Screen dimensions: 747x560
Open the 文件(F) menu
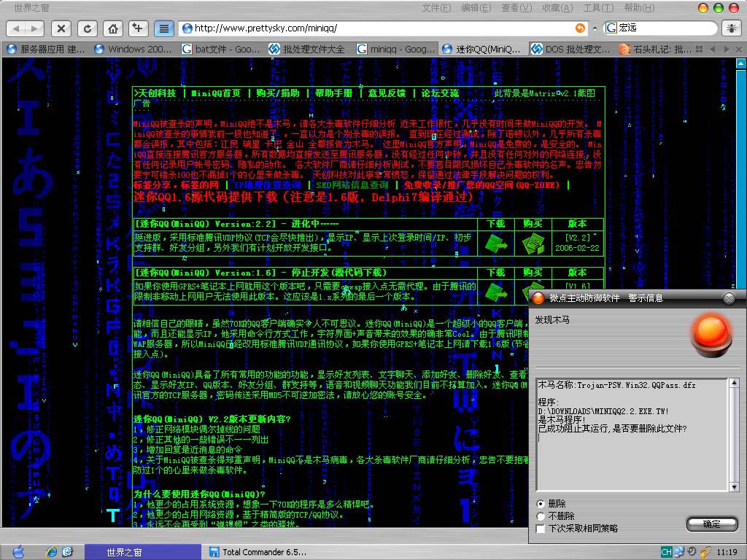pyautogui.click(x=436, y=7)
